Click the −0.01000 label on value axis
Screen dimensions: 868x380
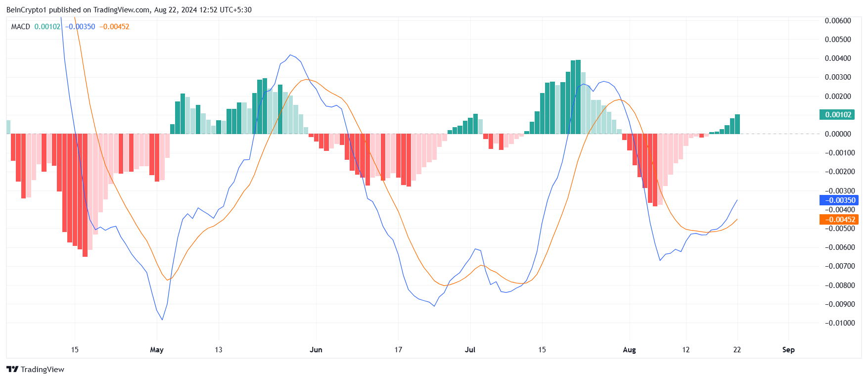[838, 323]
